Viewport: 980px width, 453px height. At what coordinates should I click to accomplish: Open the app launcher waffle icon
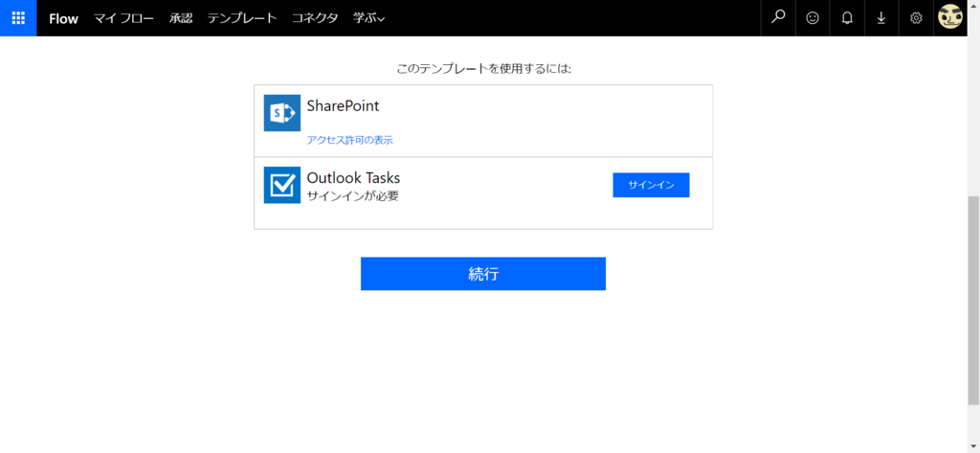click(x=18, y=18)
